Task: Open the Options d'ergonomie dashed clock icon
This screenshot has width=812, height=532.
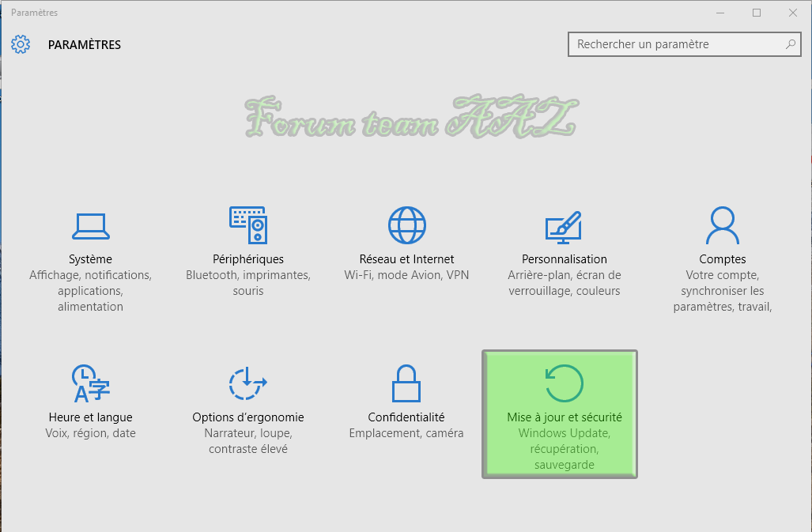Action: (x=248, y=383)
